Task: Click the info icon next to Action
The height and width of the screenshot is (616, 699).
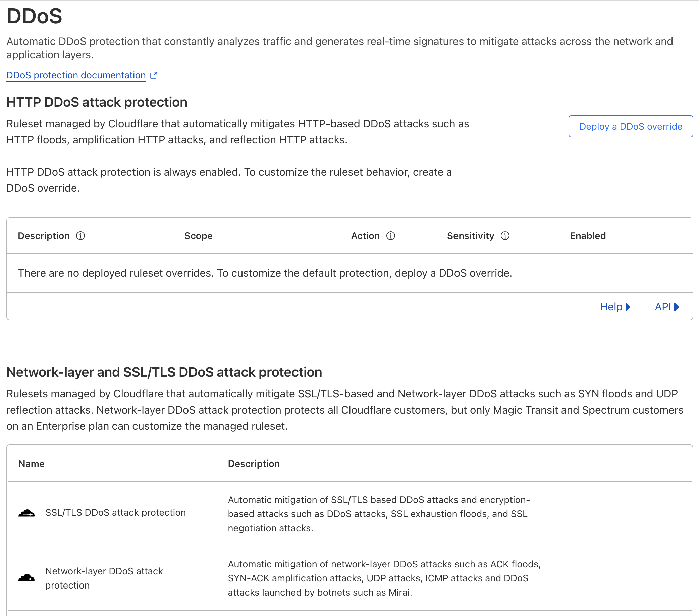Action: [390, 236]
